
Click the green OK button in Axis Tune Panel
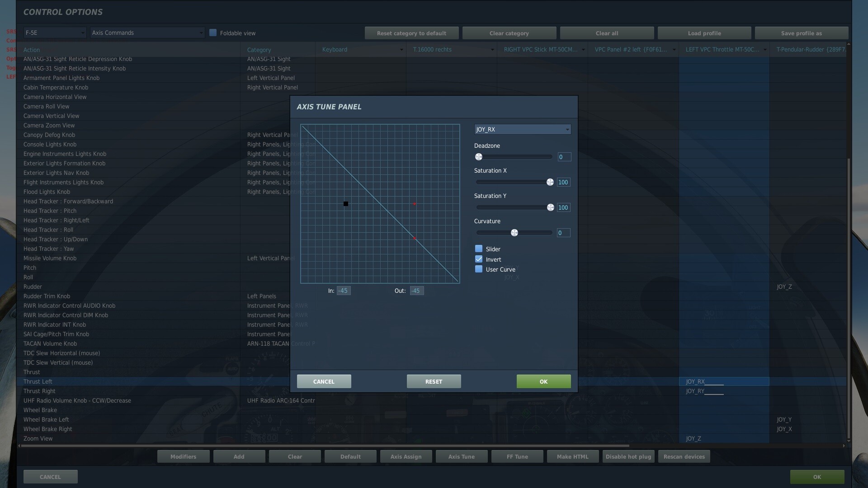(x=543, y=381)
